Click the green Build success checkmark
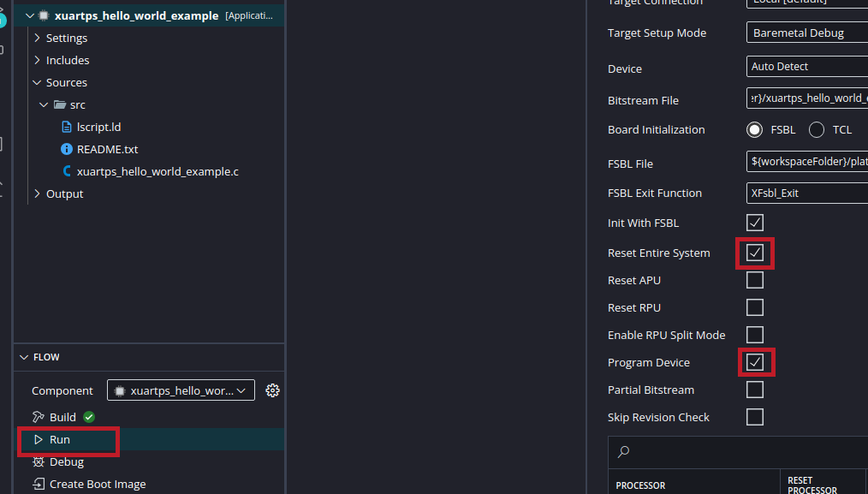This screenshot has height=494, width=868. click(x=89, y=417)
